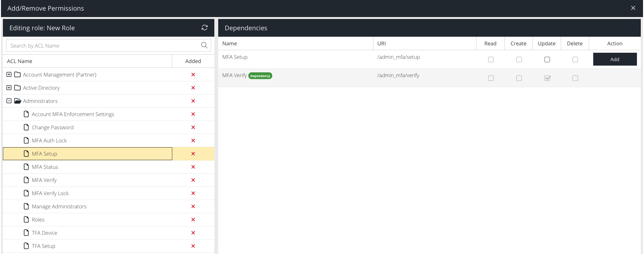644x254 pixels.
Task: Click the red X for Roles
Action: (193, 220)
